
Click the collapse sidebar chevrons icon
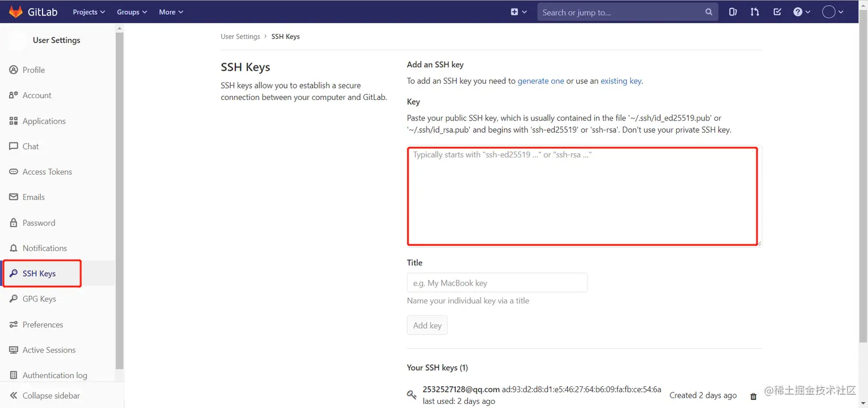[14, 396]
